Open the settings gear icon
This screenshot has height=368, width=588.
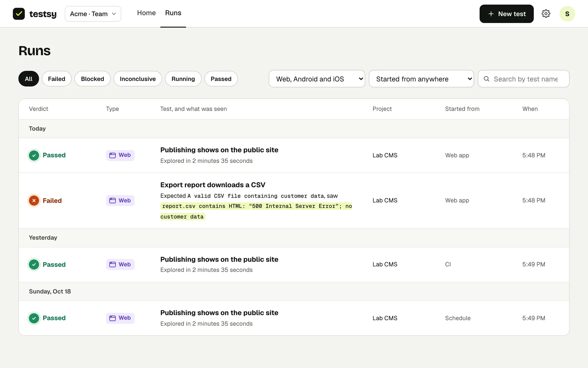point(546,14)
